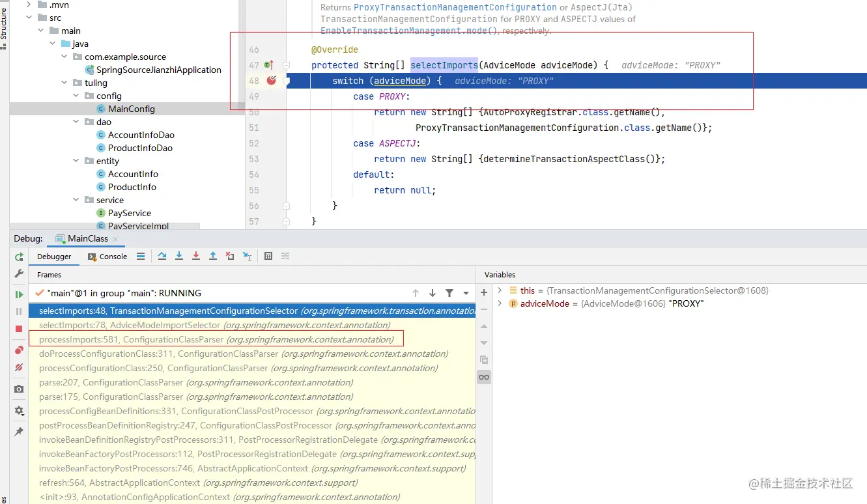Image resolution: width=867 pixels, height=504 pixels.
Task: Switch to the Console tab
Action: (108, 257)
